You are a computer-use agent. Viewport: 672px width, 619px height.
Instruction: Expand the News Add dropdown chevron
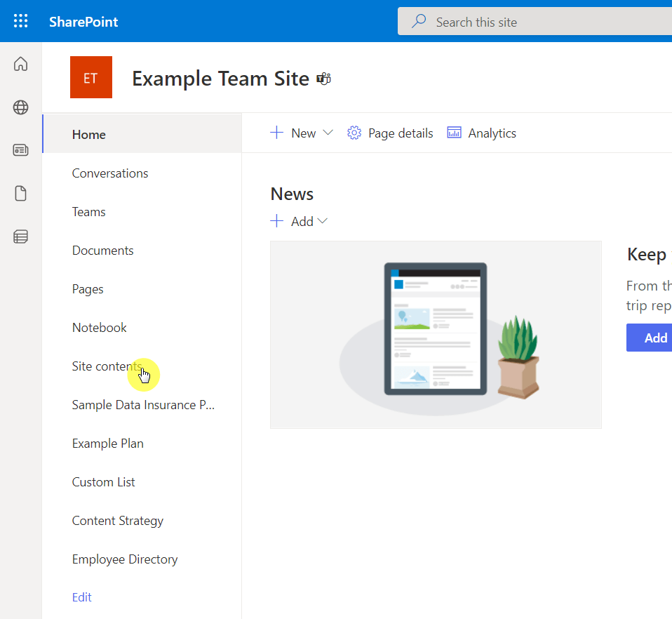coord(323,221)
